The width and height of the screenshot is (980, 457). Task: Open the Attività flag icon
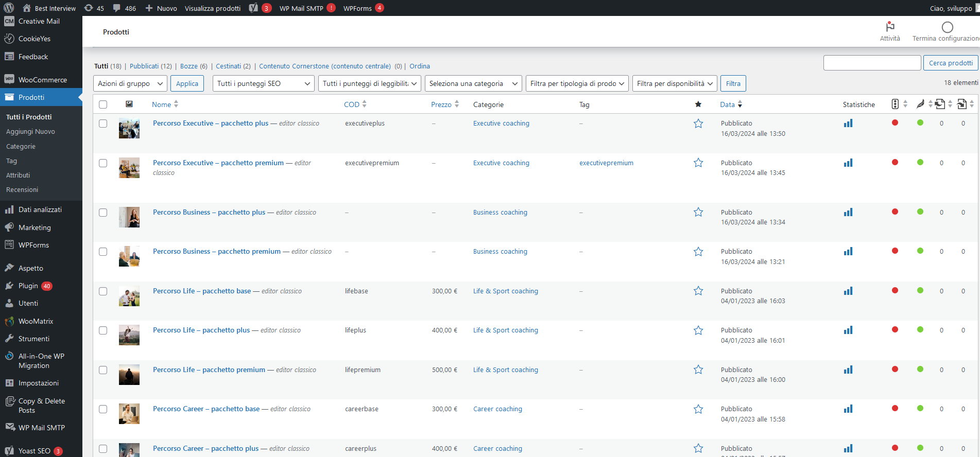click(890, 27)
